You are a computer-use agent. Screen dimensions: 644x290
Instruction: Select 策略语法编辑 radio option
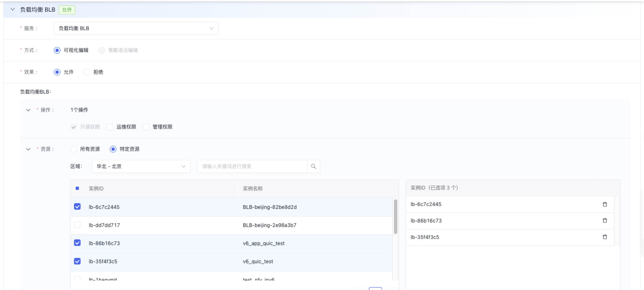pyautogui.click(x=102, y=50)
